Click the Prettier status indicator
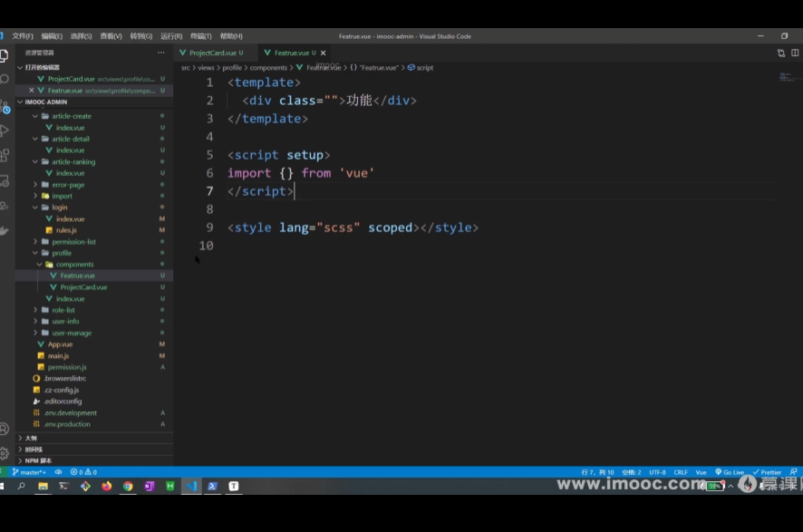 point(767,472)
